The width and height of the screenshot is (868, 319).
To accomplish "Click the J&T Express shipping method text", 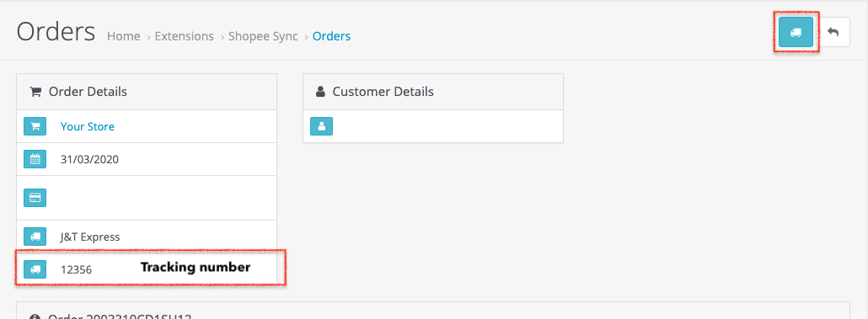I will coord(90,237).
